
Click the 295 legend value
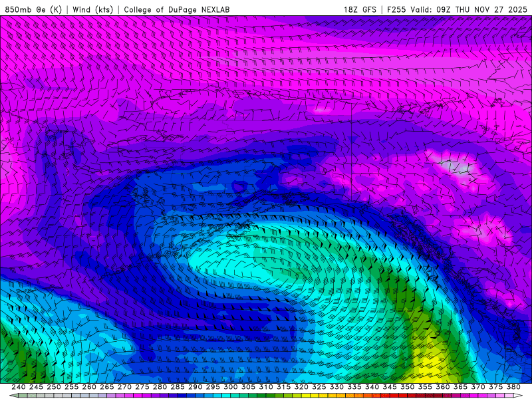coord(213,387)
